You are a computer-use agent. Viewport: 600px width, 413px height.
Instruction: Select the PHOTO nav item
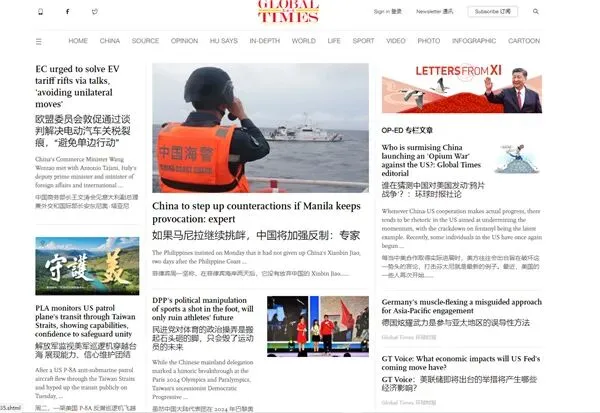429,41
